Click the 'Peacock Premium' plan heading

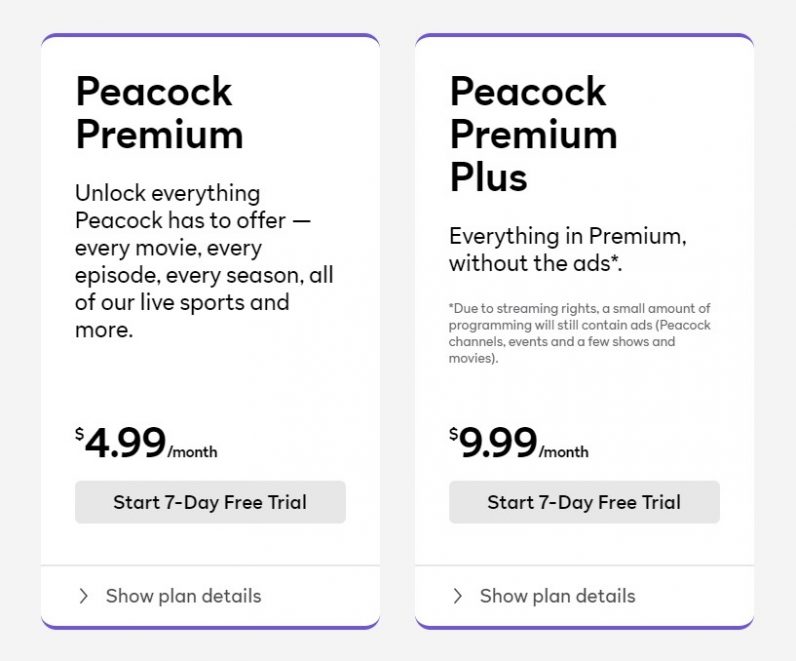(x=159, y=113)
